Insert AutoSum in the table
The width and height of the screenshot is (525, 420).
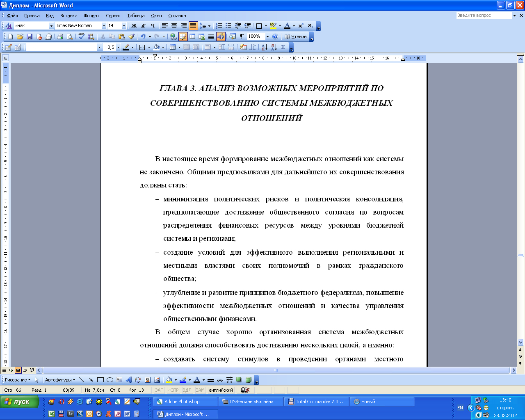coord(283,47)
